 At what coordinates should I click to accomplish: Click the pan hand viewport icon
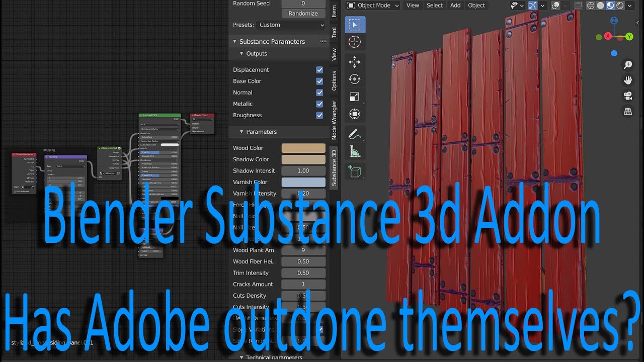[628, 80]
